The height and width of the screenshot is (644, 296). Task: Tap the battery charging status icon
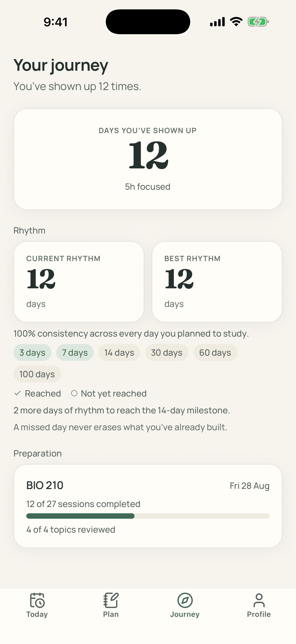coord(258,22)
